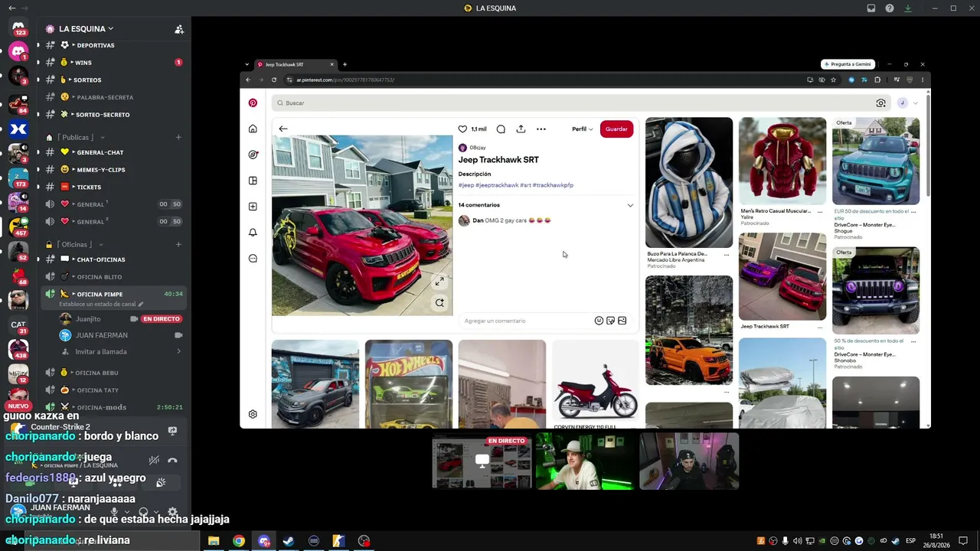This screenshot has height=551, width=980.
Task: Click the comment bubble icon on the pin
Action: (x=501, y=129)
